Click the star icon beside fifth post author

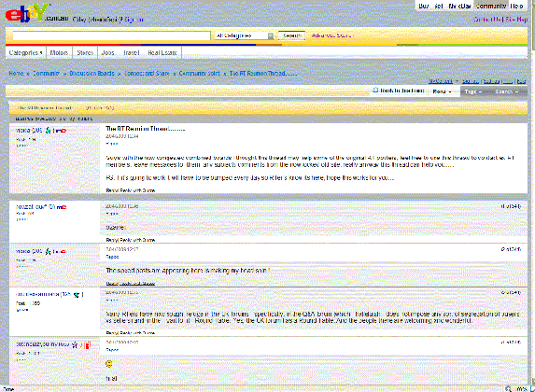click(x=75, y=345)
